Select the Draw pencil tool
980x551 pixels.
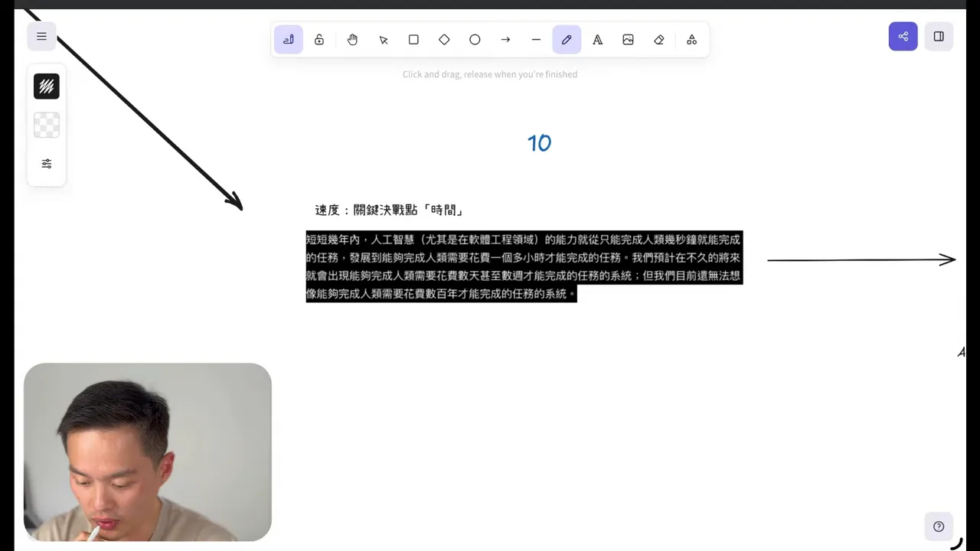[x=567, y=40]
